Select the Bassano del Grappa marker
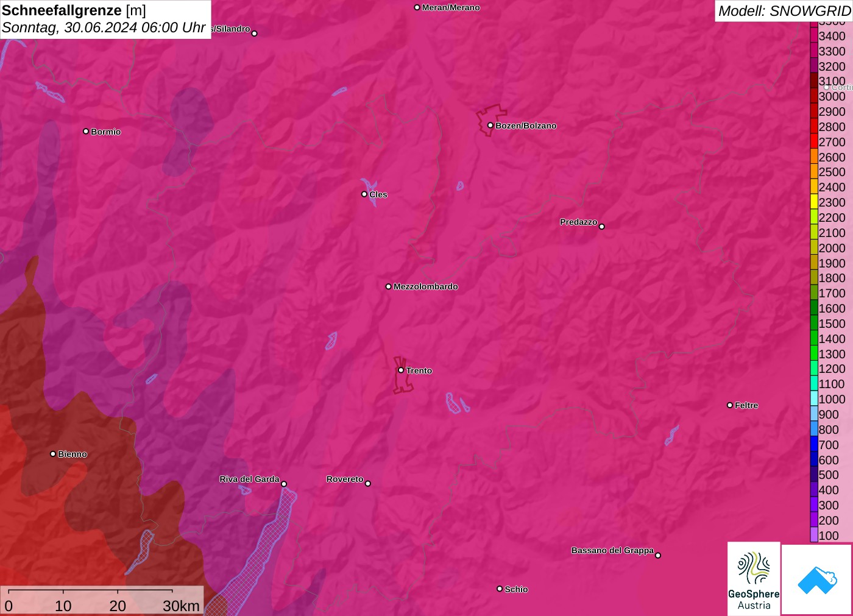This screenshot has width=853, height=616. coord(658,554)
